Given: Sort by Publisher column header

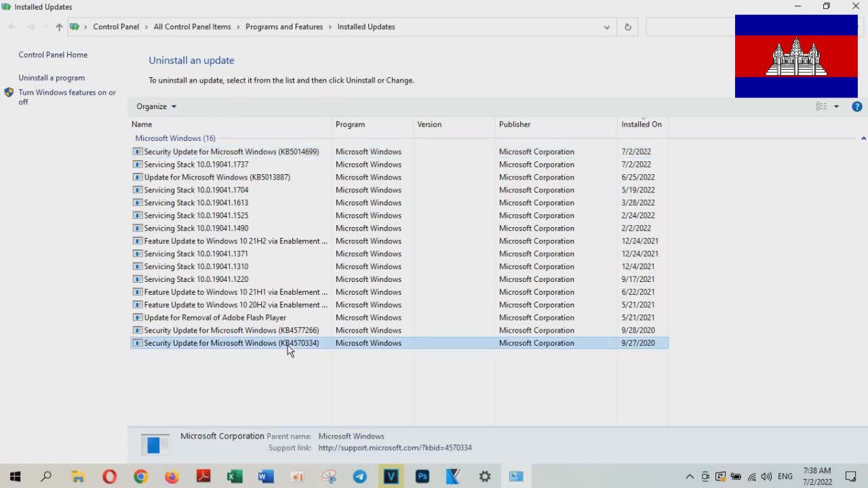Looking at the screenshot, I should point(556,125).
